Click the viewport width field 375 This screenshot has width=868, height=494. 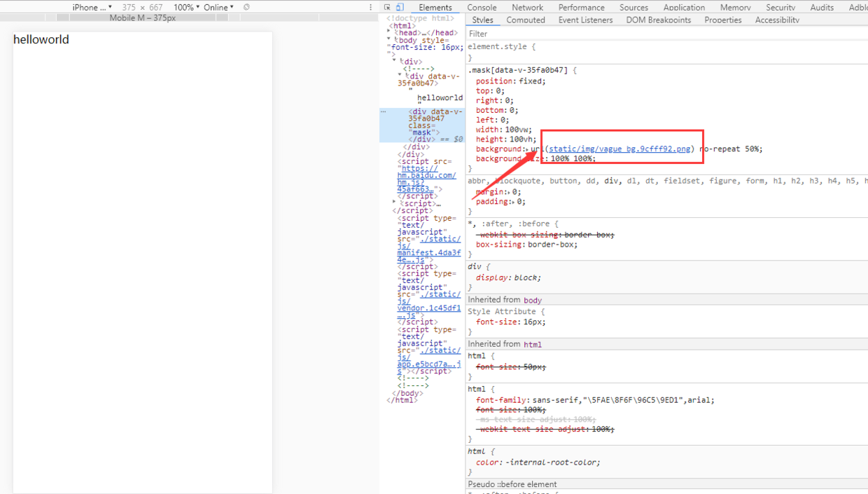coord(129,7)
